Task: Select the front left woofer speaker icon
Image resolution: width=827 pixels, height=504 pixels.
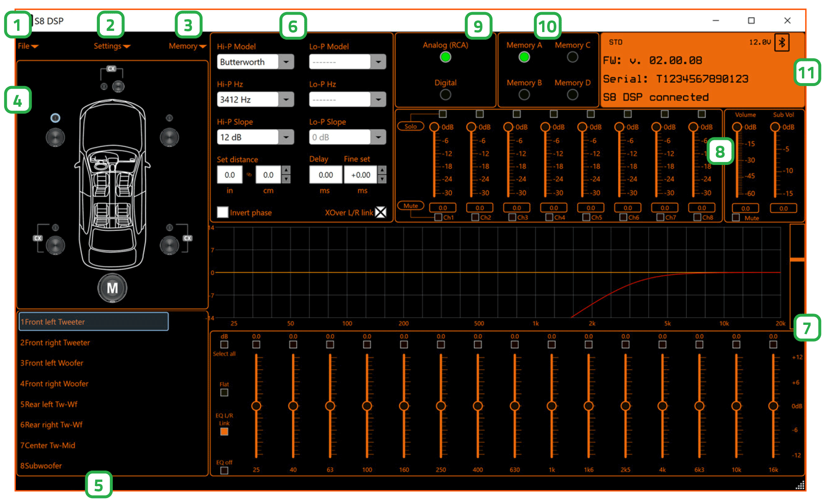Action: click(55, 137)
